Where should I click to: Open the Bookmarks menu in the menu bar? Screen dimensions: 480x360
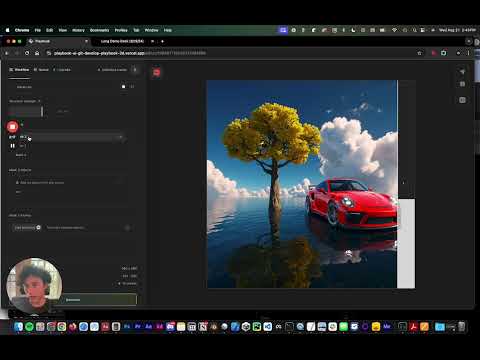click(99, 30)
